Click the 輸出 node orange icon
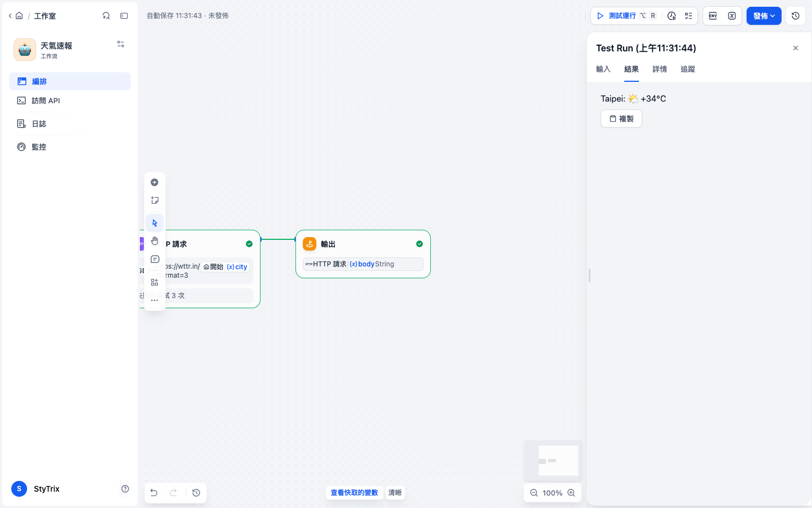Viewport: 812px width, 508px height. click(310, 244)
